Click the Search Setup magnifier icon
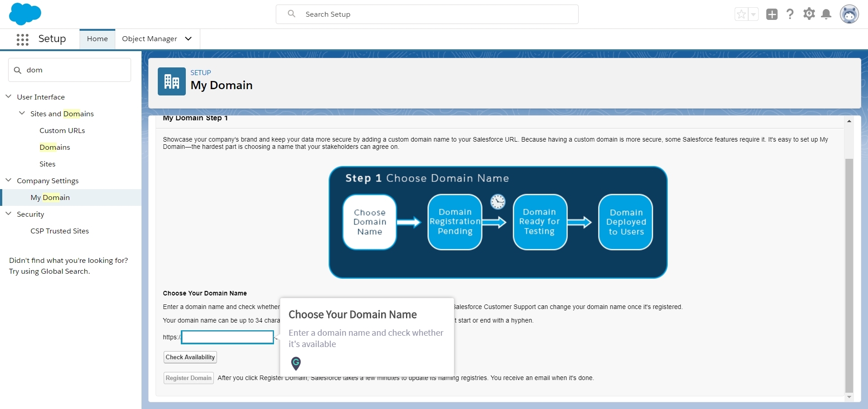The height and width of the screenshot is (409, 868). point(292,14)
